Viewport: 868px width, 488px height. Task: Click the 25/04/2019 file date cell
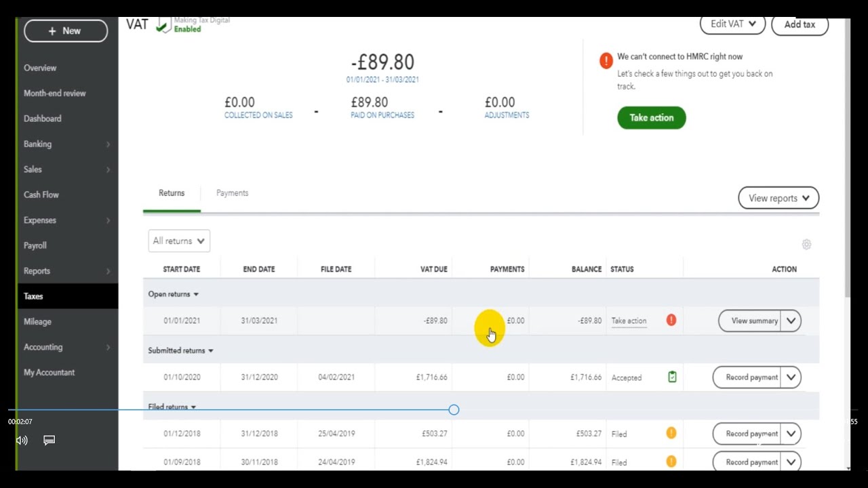[336, 433]
